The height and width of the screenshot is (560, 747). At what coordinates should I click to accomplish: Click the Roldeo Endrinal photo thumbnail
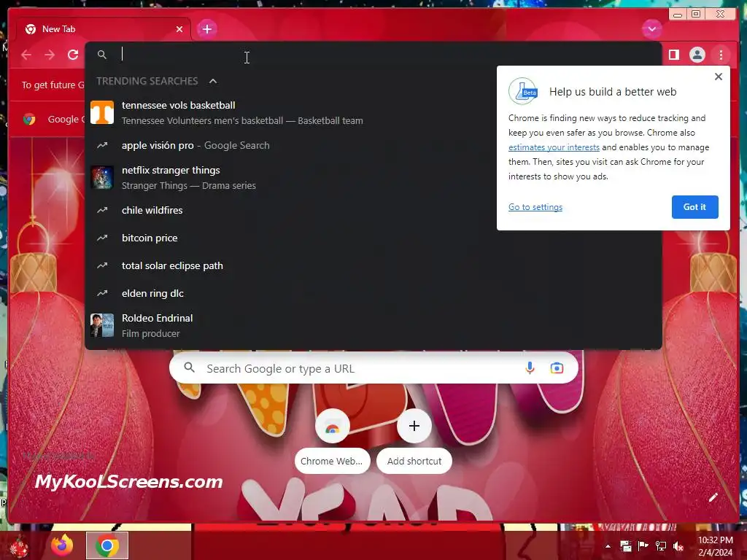102,325
